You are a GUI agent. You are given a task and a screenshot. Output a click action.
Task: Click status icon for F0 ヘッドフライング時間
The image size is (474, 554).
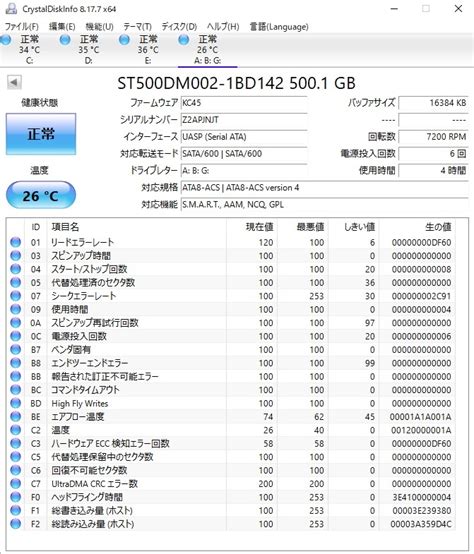click(16, 497)
